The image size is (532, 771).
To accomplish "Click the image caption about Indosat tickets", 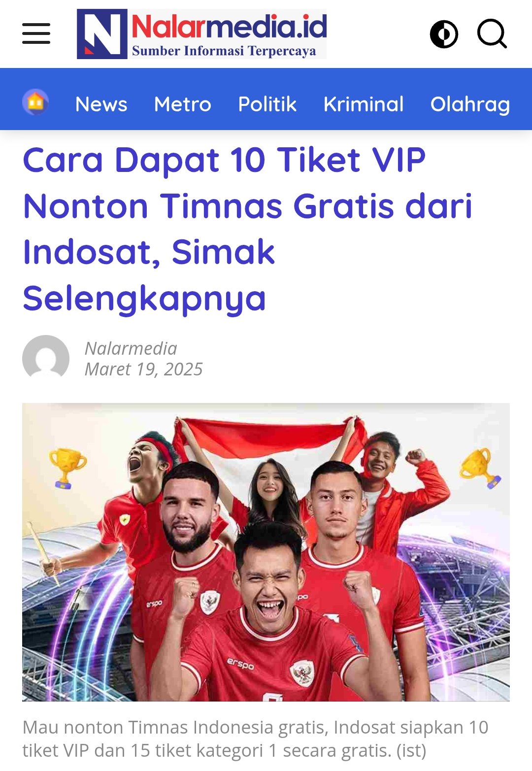I will click(x=256, y=738).
